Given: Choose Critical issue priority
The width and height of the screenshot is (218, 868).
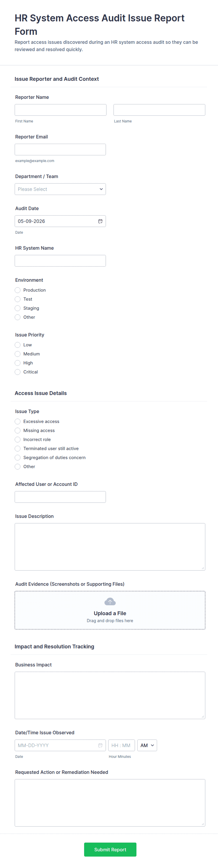Looking at the screenshot, I should coord(18,372).
